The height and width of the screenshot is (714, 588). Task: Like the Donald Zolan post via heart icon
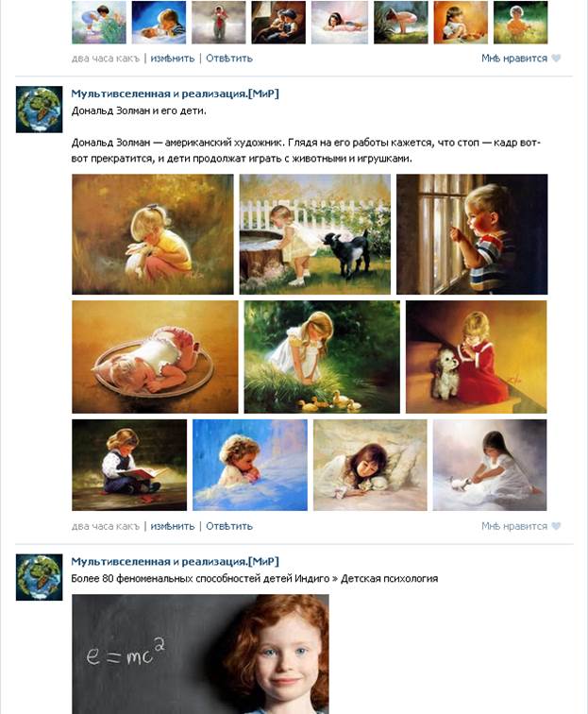click(556, 526)
